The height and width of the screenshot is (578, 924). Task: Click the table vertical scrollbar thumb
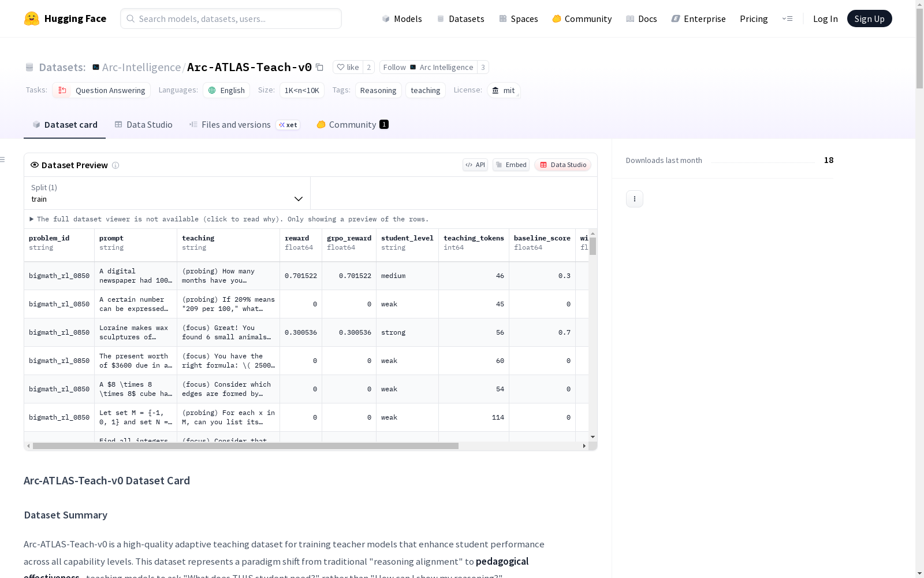coord(593,246)
